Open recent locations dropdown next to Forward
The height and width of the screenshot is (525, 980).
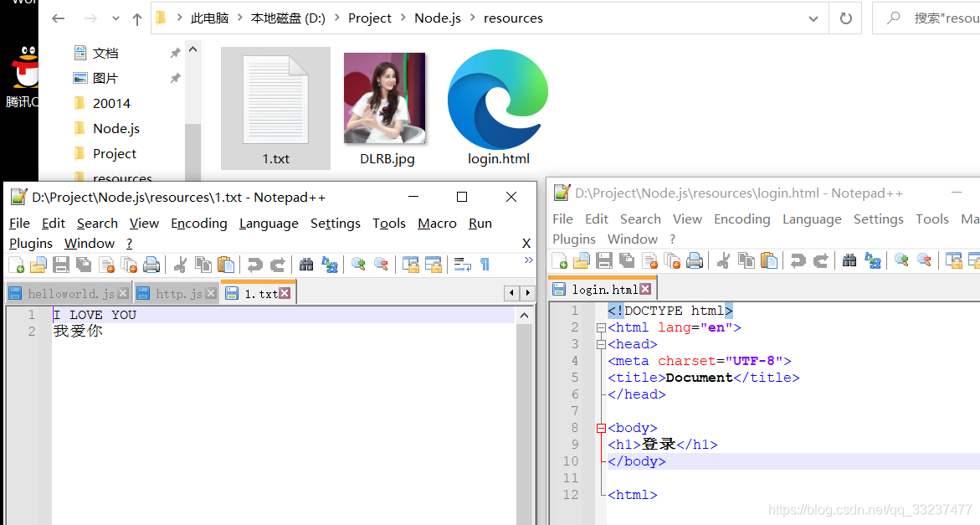pos(115,18)
